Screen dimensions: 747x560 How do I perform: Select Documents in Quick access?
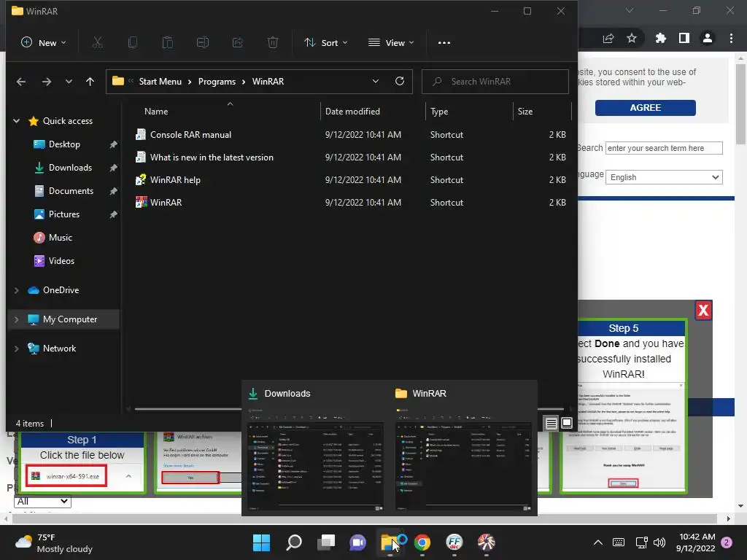pyautogui.click(x=71, y=191)
